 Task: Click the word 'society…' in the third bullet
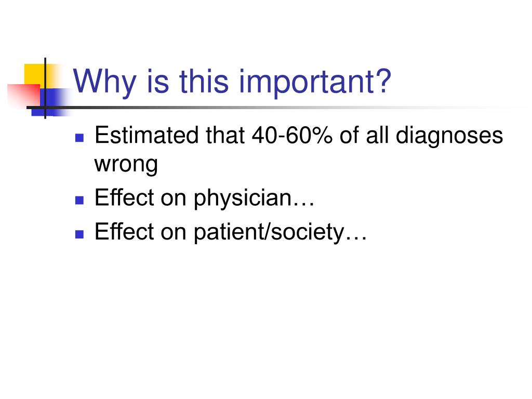320,233
